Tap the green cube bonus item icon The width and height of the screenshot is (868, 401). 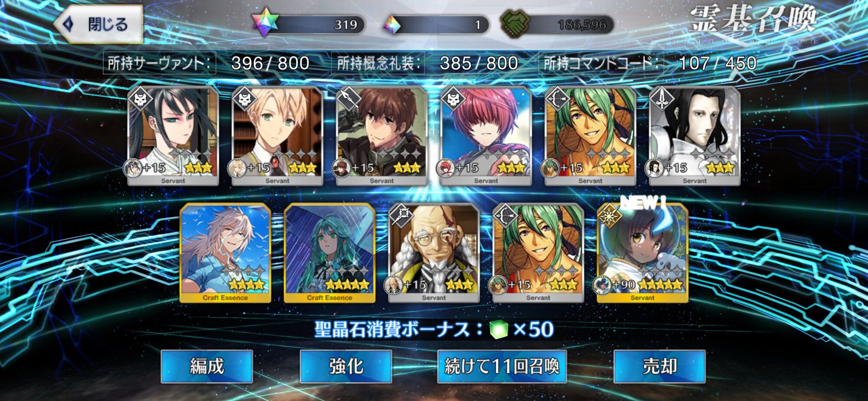click(499, 329)
